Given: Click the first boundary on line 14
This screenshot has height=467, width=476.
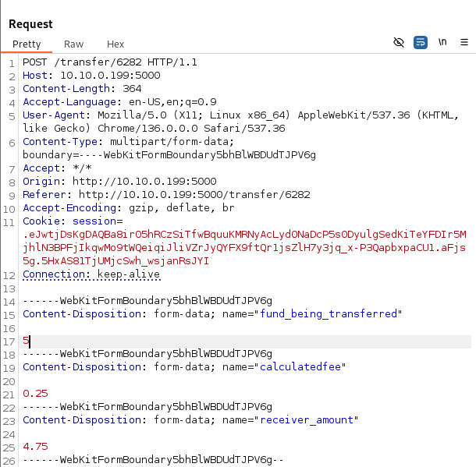Looking at the screenshot, I should (147, 301).
